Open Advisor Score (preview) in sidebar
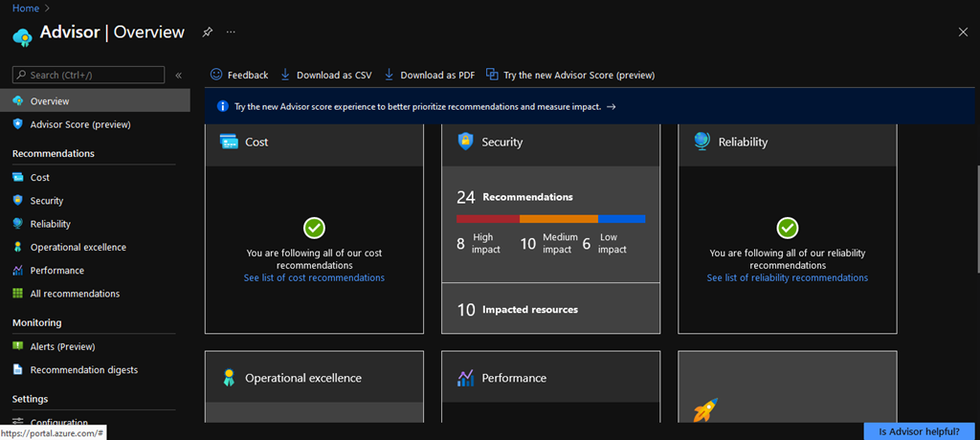 80,124
